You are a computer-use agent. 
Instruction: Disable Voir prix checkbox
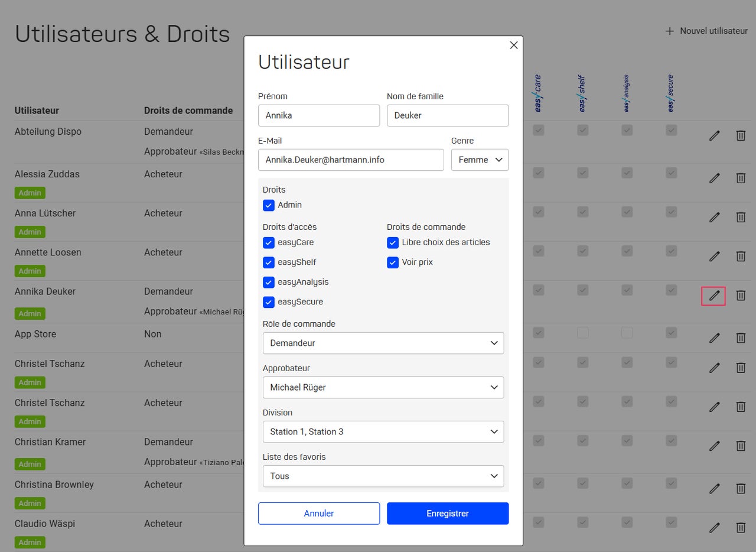[393, 262]
